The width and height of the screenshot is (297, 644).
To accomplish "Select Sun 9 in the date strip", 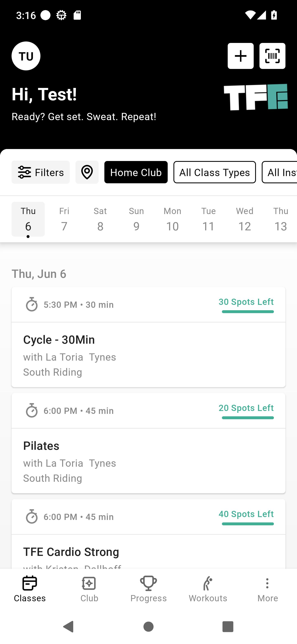I will 136,219.
